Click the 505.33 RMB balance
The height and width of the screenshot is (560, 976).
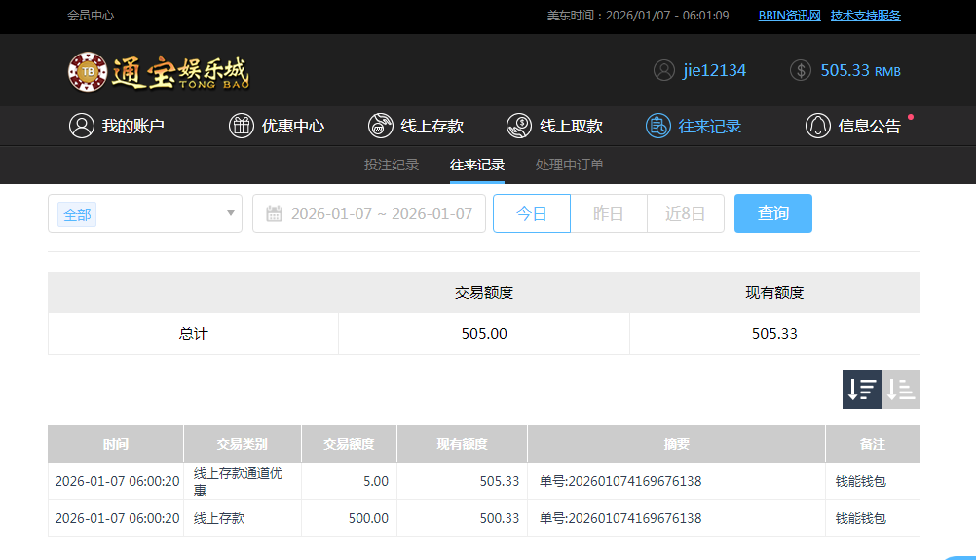[860, 70]
